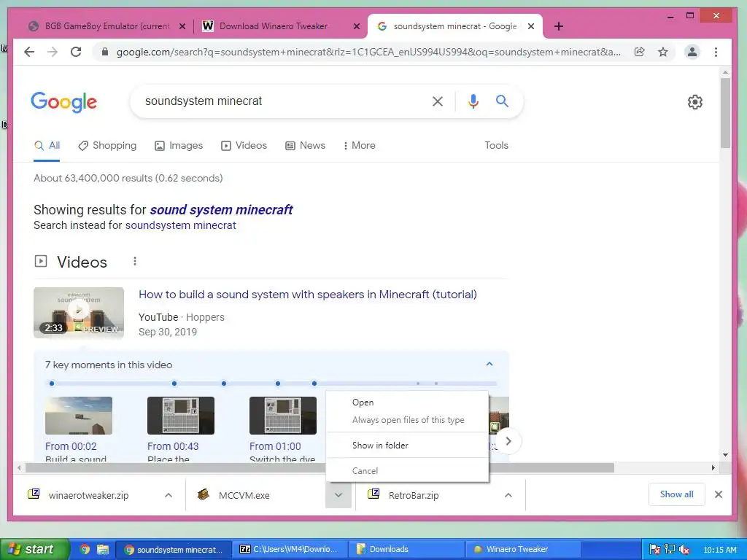This screenshot has width=747, height=560.
Task: Clear the Google search box
Action: pyautogui.click(x=438, y=101)
